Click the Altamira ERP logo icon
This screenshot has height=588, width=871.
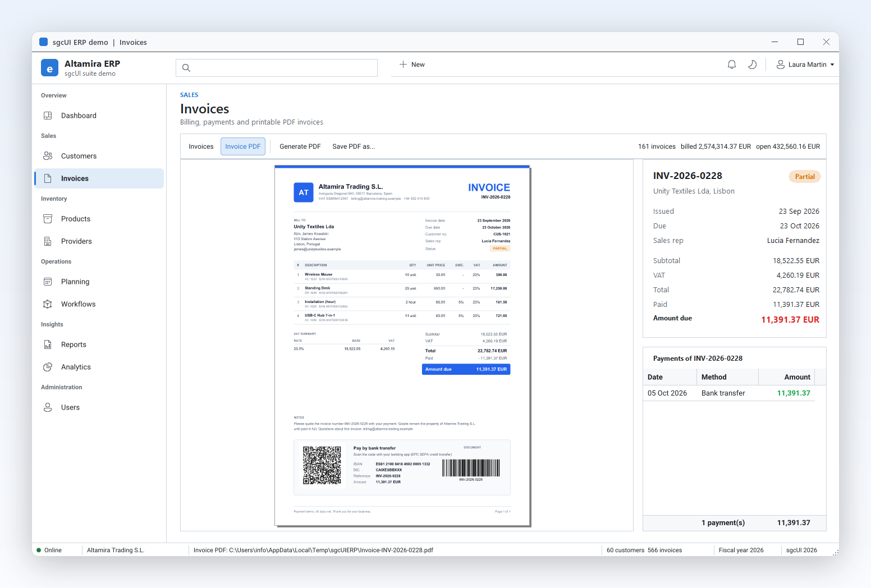point(49,68)
